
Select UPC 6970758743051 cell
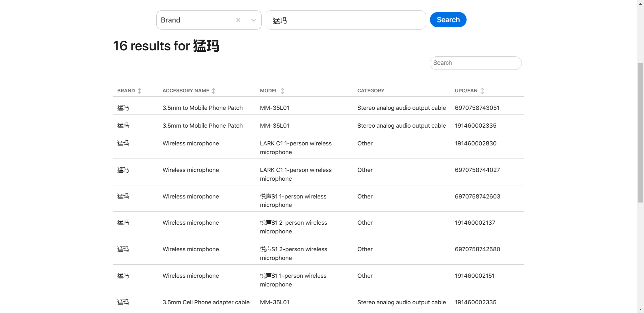tap(477, 108)
